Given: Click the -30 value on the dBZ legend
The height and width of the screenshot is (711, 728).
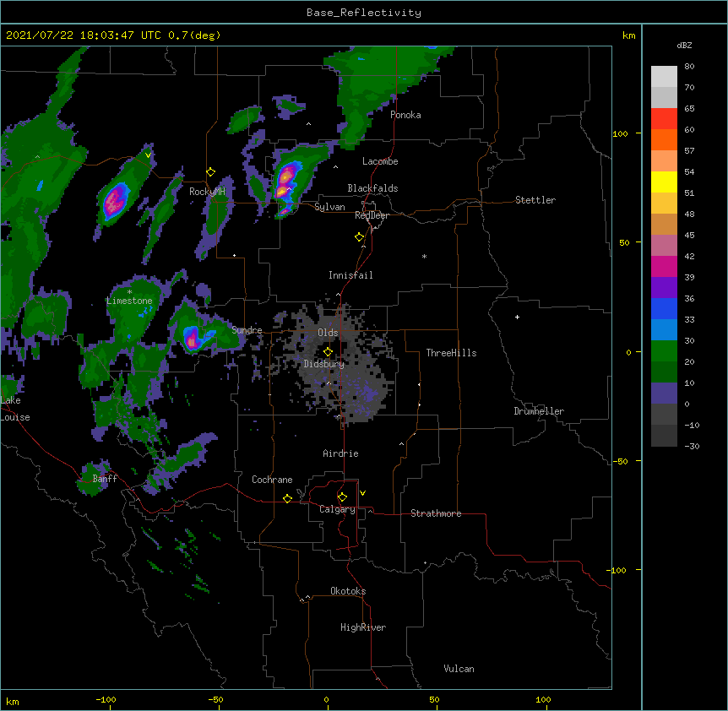Looking at the screenshot, I should pyautogui.click(x=692, y=446).
